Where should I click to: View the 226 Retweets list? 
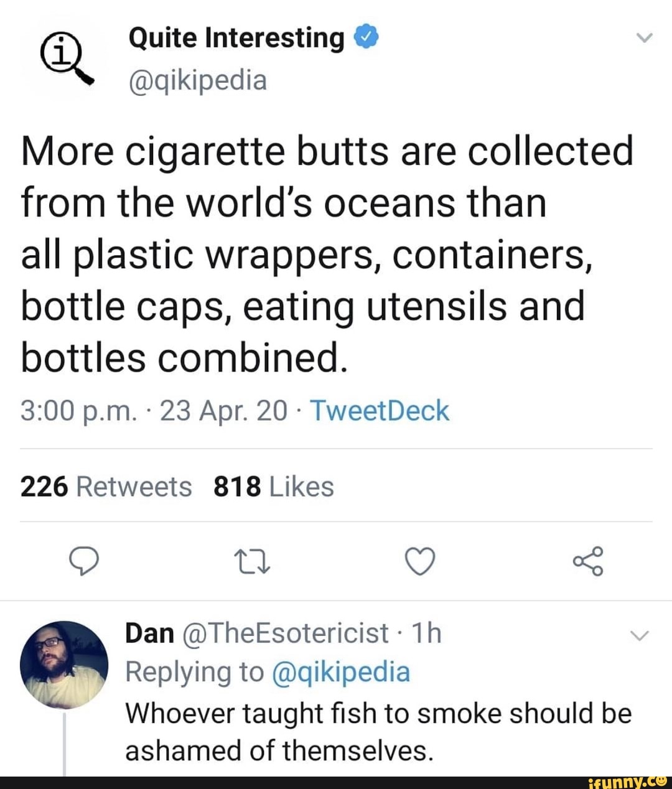pos(106,487)
